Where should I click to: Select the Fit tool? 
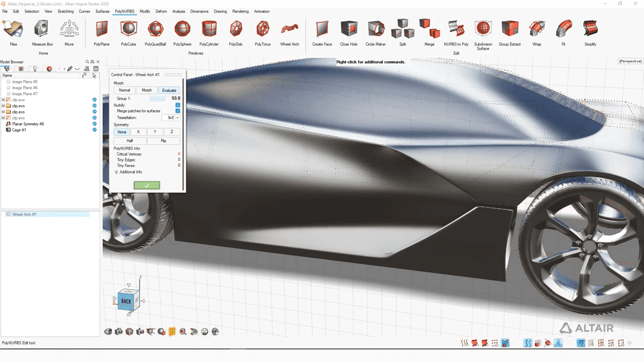click(563, 33)
